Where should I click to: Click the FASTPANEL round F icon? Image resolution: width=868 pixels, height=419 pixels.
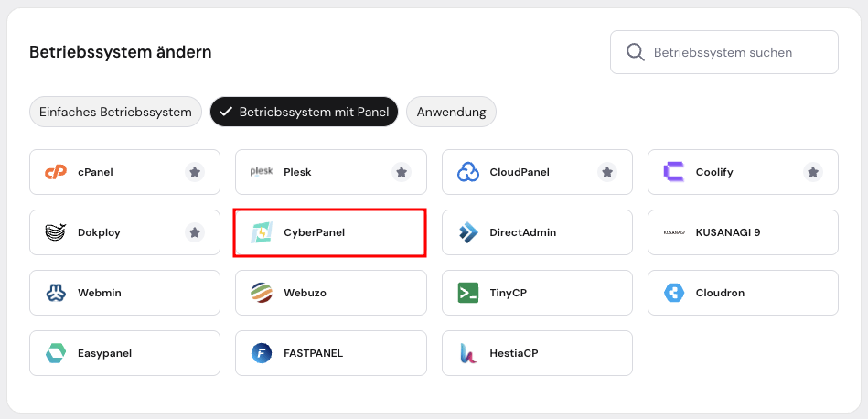(x=262, y=353)
